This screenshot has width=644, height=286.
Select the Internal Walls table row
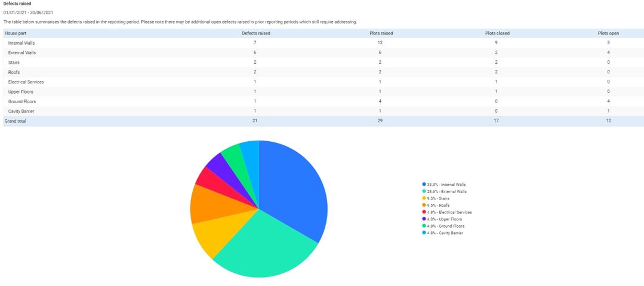22,43
